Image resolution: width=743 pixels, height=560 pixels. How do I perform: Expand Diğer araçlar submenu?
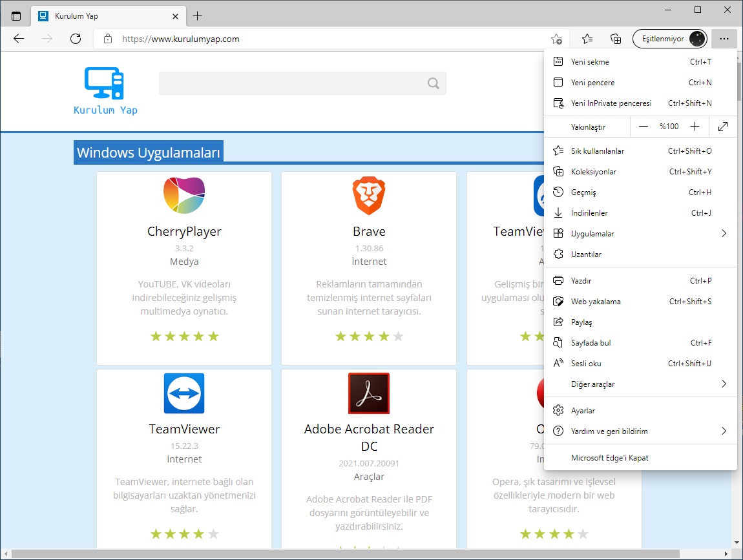pyautogui.click(x=640, y=384)
